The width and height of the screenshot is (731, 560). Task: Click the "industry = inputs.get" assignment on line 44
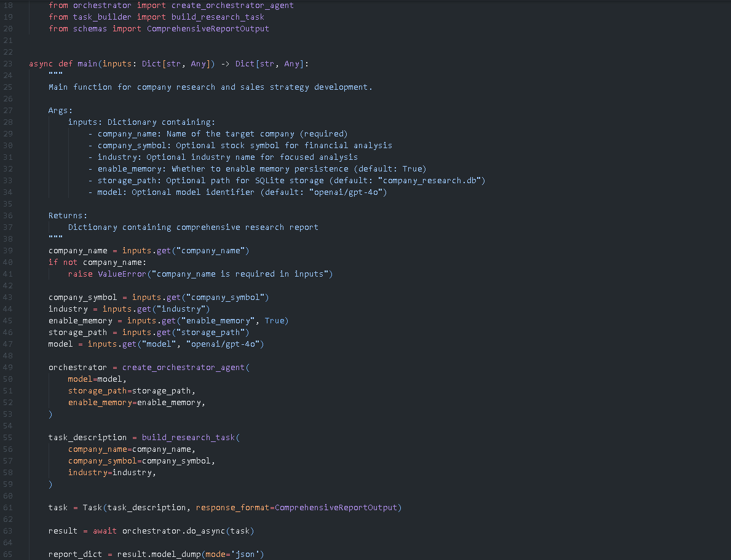(130, 309)
